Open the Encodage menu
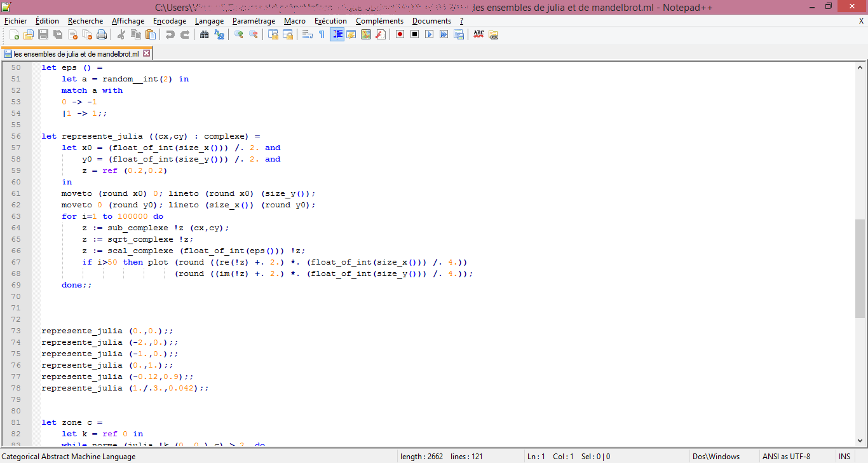Viewport: 868px width, 463px height. (x=170, y=21)
